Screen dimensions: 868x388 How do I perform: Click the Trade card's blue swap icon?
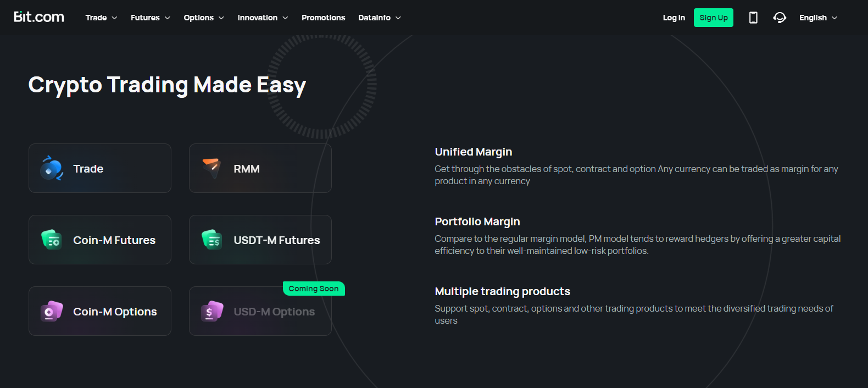pyautogui.click(x=52, y=168)
